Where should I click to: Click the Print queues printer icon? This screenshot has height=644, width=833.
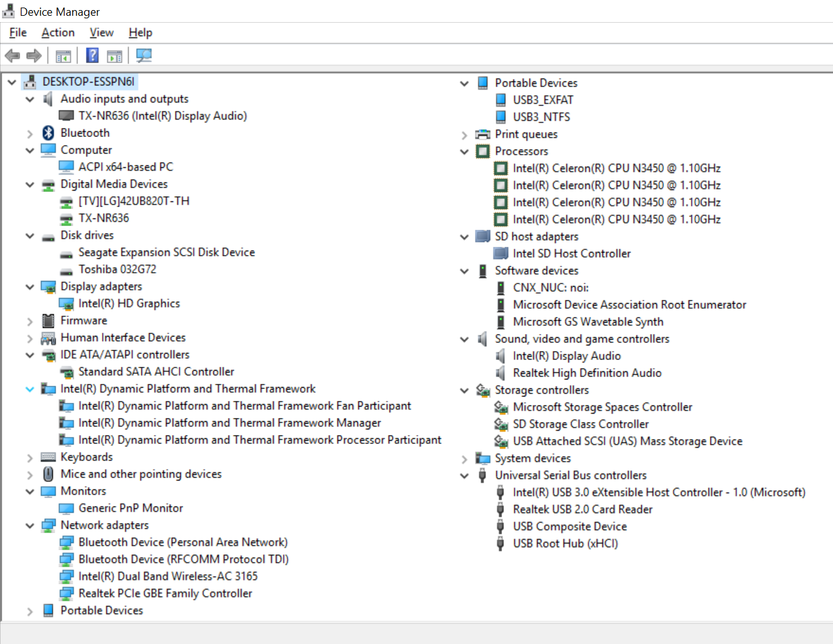click(x=483, y=134)
